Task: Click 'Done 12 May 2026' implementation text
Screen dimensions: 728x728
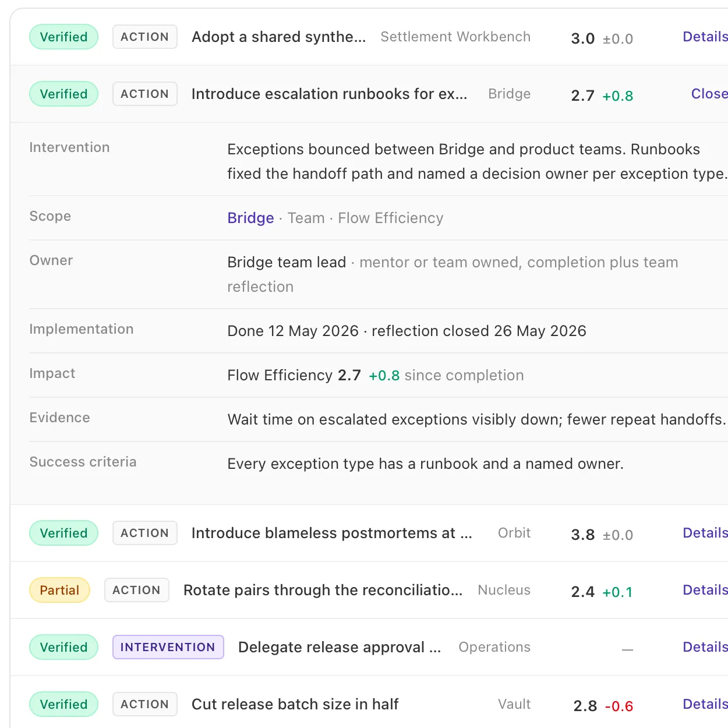Action: point(293,331)
